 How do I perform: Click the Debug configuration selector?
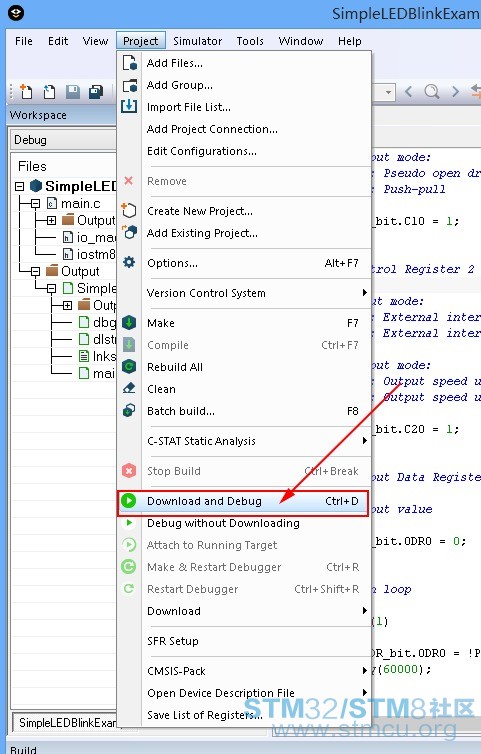click(63, 140)
